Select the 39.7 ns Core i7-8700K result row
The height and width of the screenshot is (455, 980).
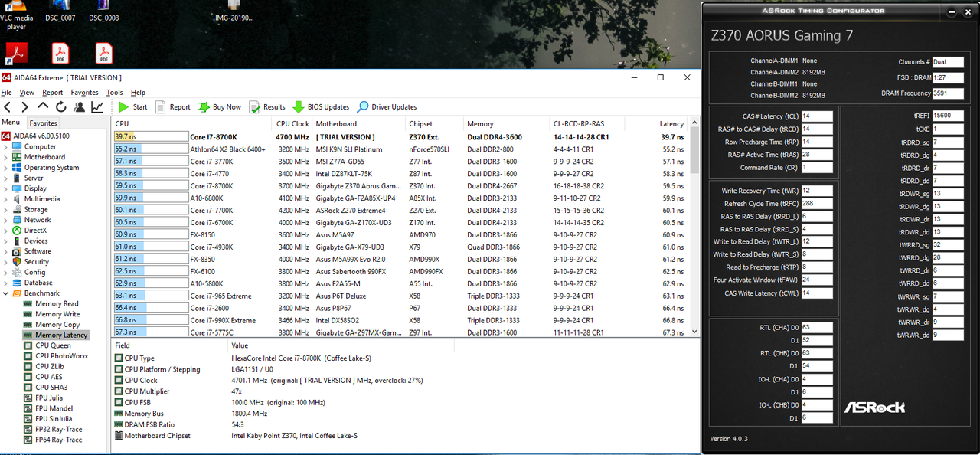[400, 137]
